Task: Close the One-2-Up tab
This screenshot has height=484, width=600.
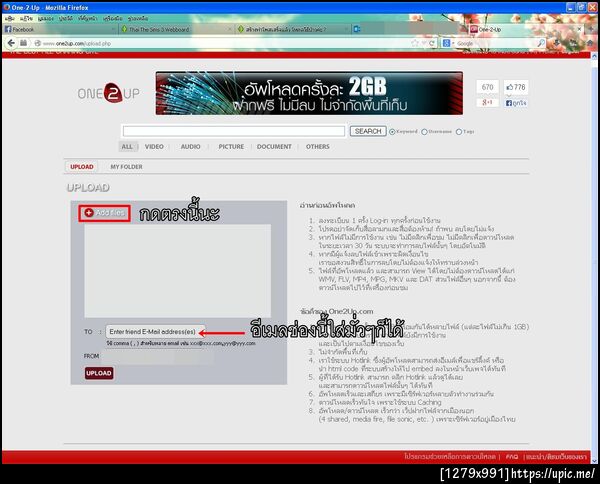Action: pyautogui.click(x=579, y=29)
